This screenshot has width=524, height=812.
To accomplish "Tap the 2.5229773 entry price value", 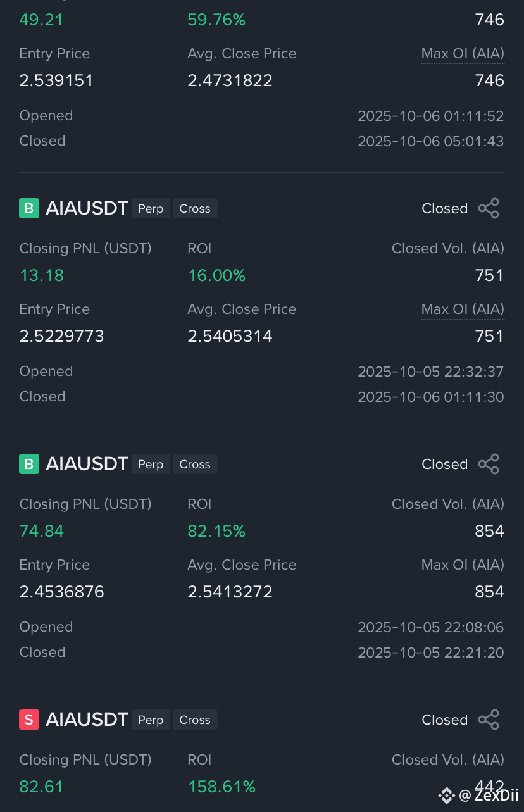I will 61,336.
